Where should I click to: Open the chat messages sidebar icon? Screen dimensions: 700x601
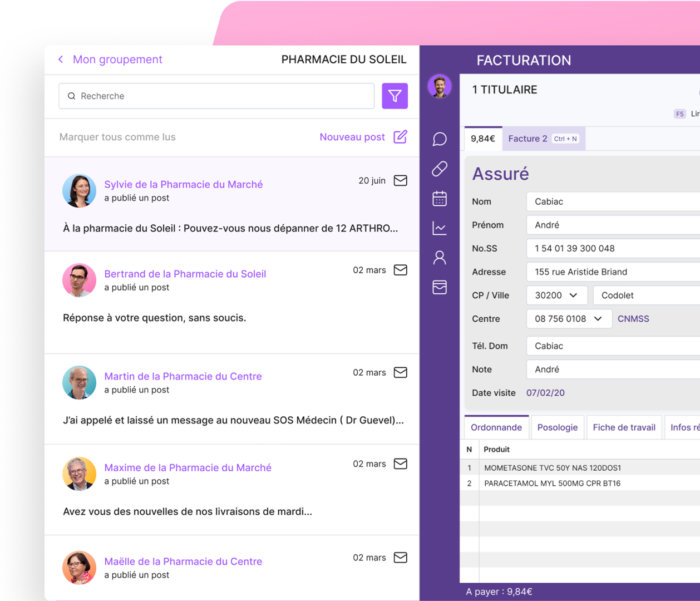[x=440, y=139]
